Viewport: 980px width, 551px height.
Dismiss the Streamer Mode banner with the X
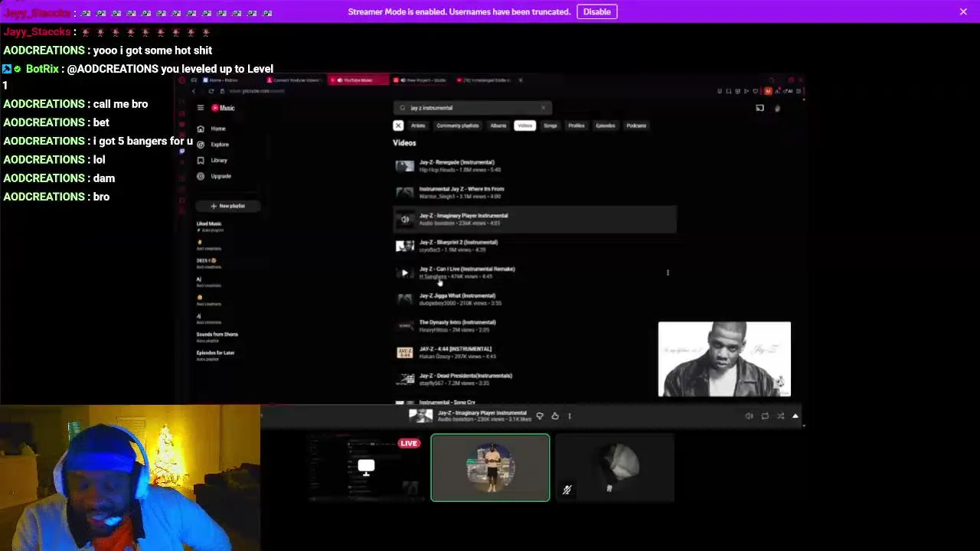(x=963, y=11)
